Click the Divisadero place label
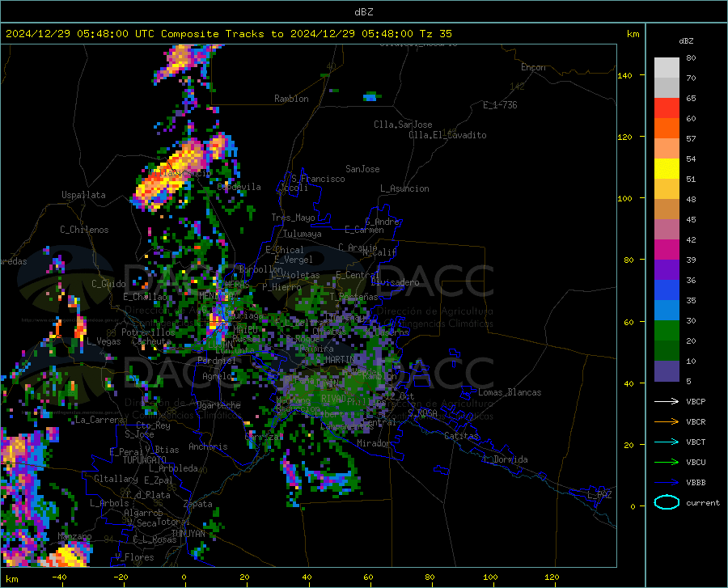This screenshot has width=728, height=588. (x=395, y=282)
